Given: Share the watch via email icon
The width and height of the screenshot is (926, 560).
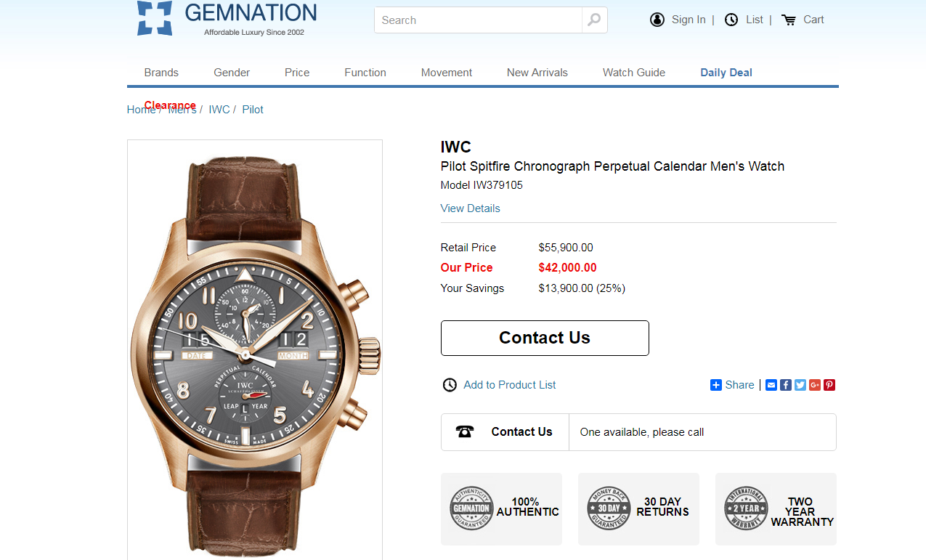Looking at the screenshot, I should point(771,385).
